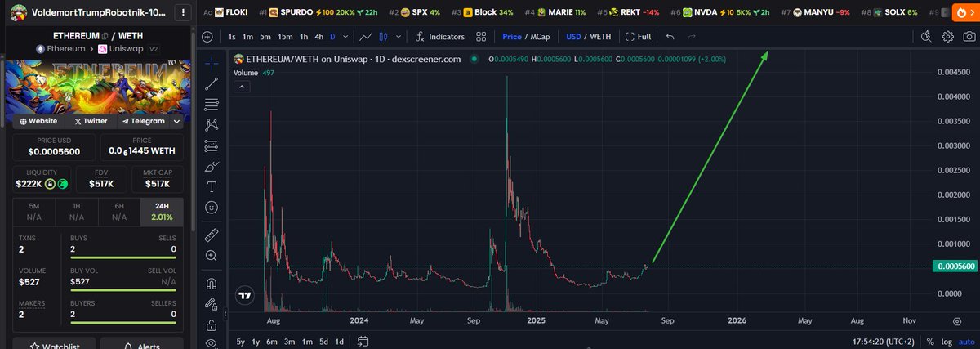Add symbol to compare with plus icon
Screen dimensions: 980x349
point(207,37)
